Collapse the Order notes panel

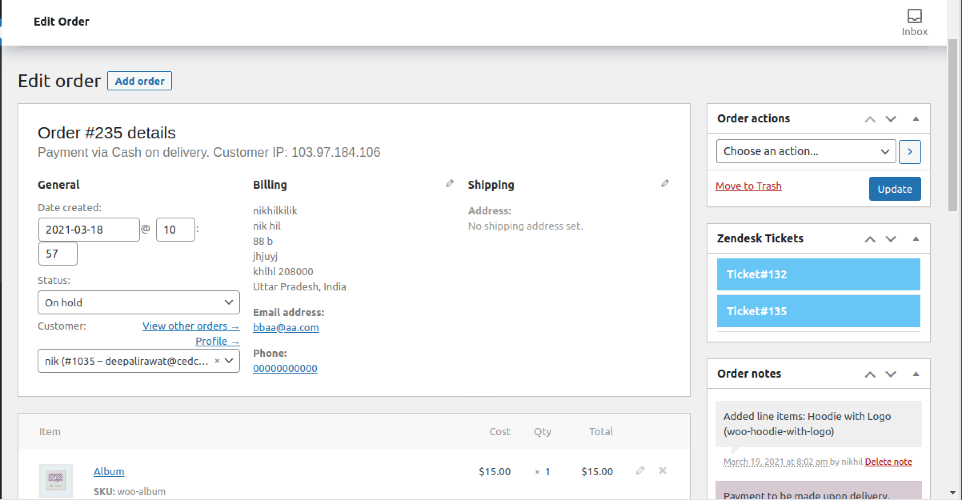(x=915, y=374)
